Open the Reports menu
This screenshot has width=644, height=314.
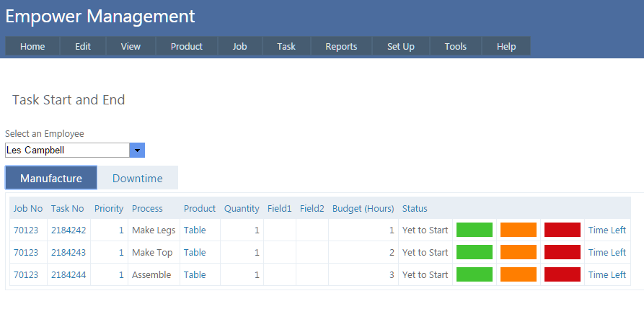coord(341,47)
